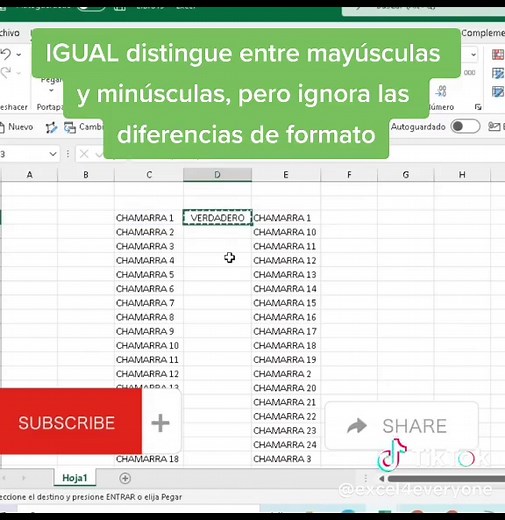Expand the Name Box dropdown arrow
The height and width of the screenshot is (520, 505).
pyautogui.click(x=53, y=154)
